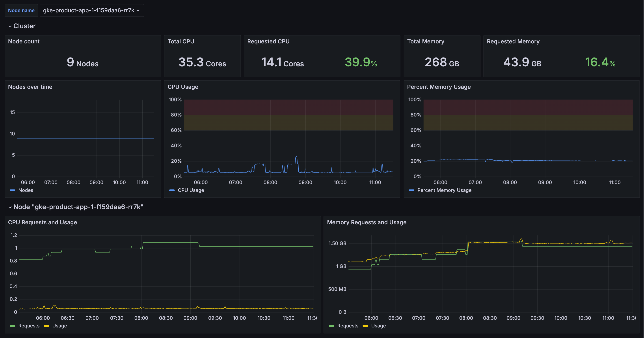644x338 pixels.
Task: Click the Node name variable label
Action: [21, 11]
